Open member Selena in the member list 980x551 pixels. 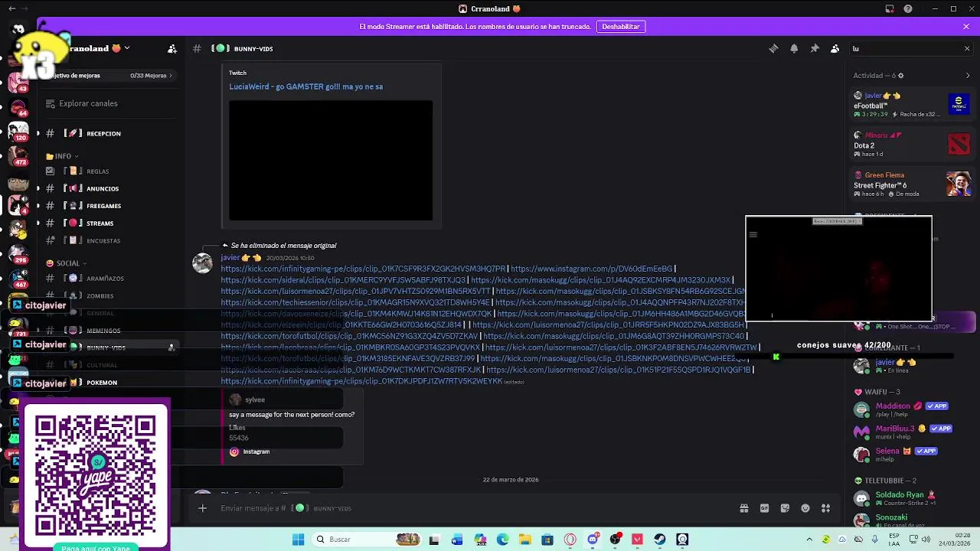(x=913, y=454)
